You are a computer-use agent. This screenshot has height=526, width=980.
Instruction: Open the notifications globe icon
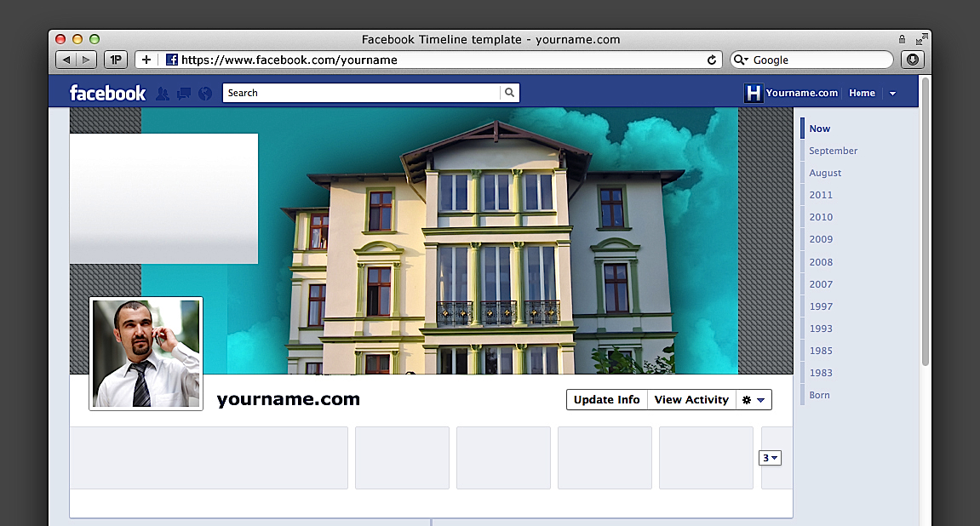[205, 94]
